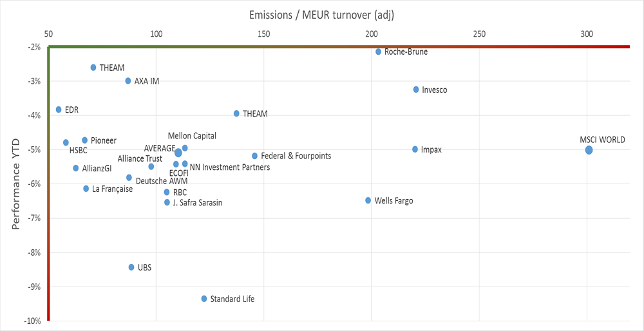Select the 'La Française' label
644x331 pixels.
click(x=113, y=189)
